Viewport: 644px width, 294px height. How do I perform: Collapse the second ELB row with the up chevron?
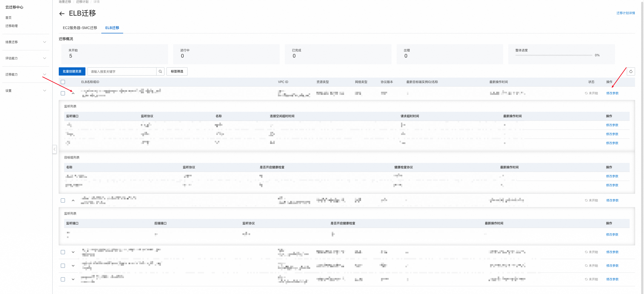coord(73,200)
